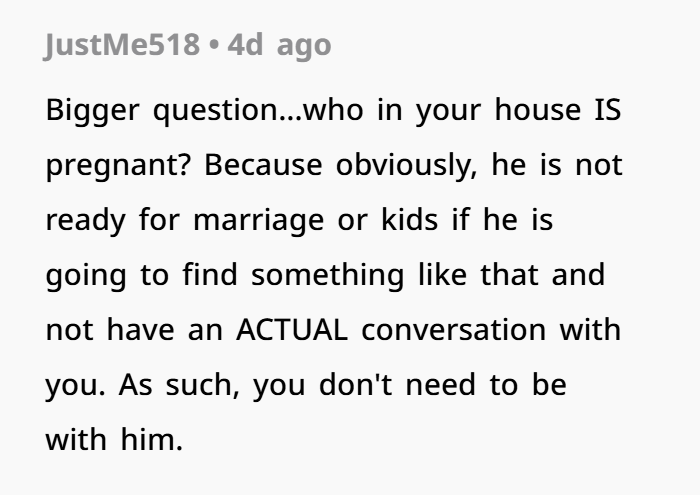
Task: Click the word "something" in the comment
Action: click(318, 275)
